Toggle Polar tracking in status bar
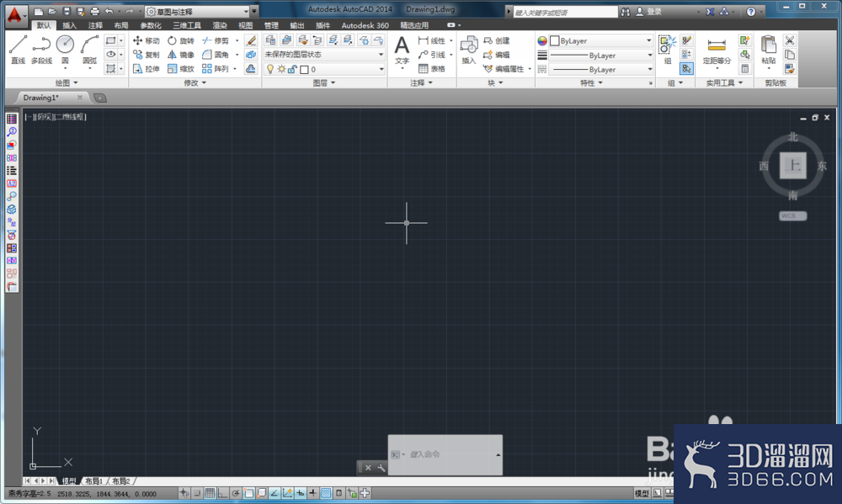This screenshot has height=504, width=842. click(235, 493)
